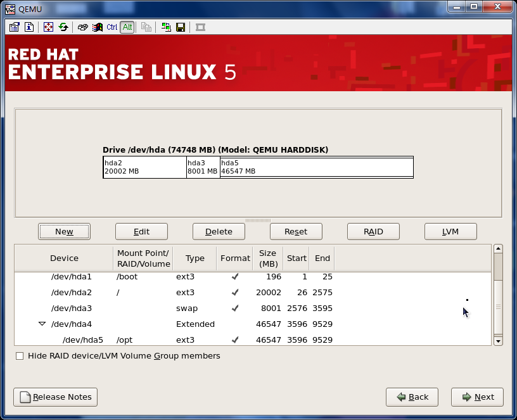Image resolution: width=517 pixels, height=420 pixels.
Task: Click the refresh screen icon
Action: tap(63, 27)
